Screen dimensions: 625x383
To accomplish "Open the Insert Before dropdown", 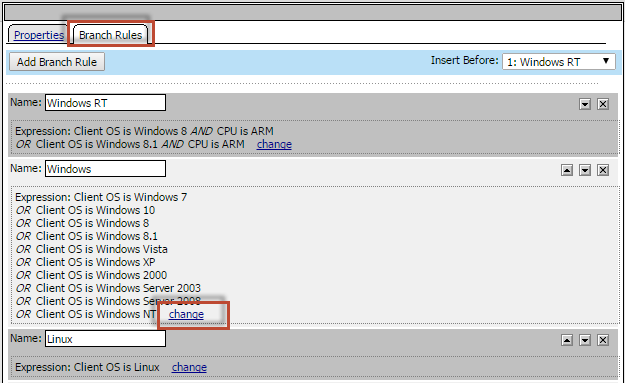I will pyautogui.click(x=558, y=62).
